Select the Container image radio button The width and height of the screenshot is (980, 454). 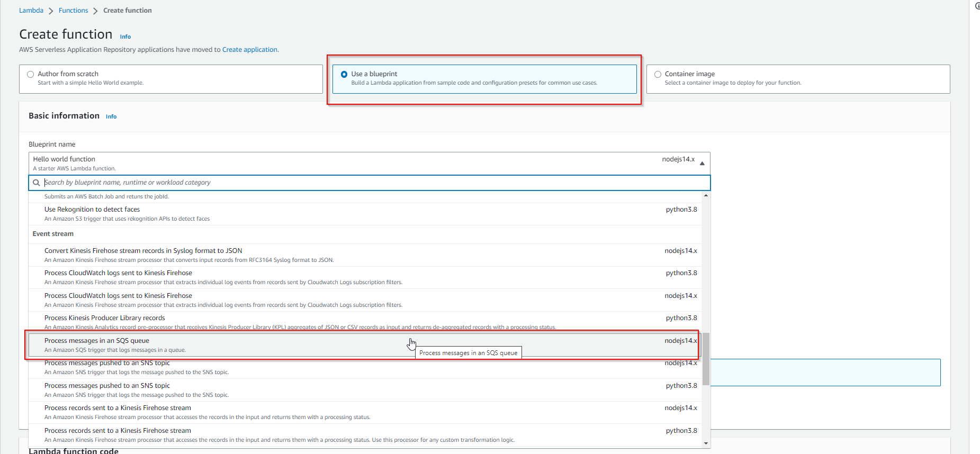(658, 75)
